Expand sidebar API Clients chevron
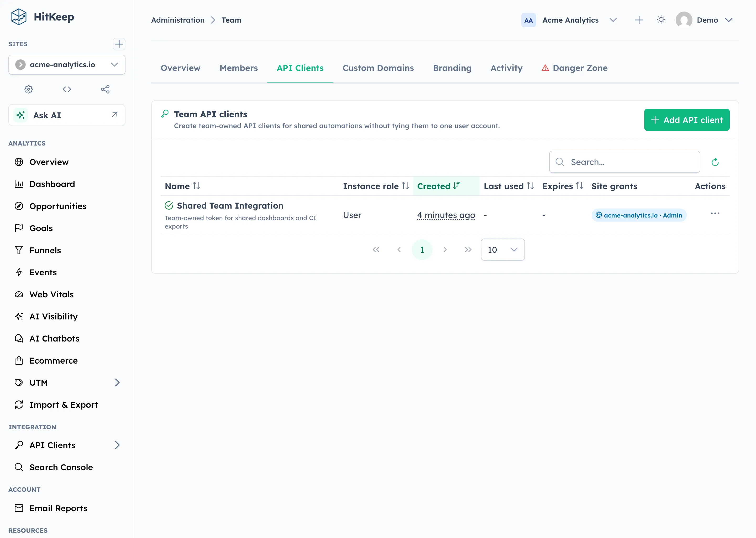The height and width of the screenshot is (538, 756). [117, 445]
